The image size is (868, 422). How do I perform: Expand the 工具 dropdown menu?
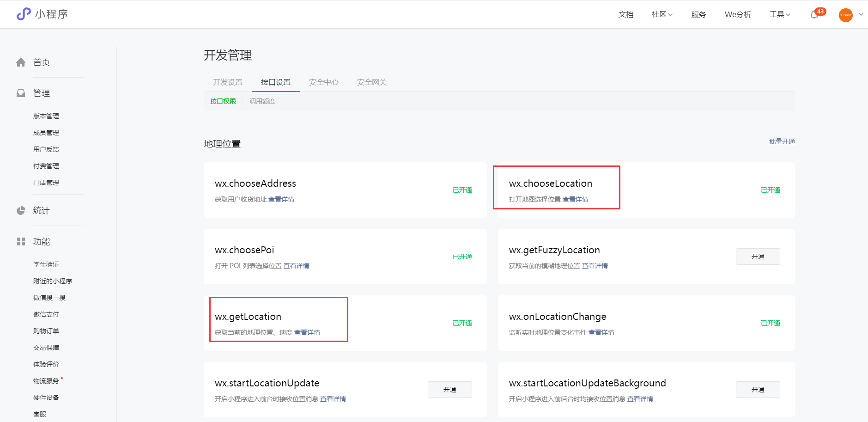pos(780,14)
